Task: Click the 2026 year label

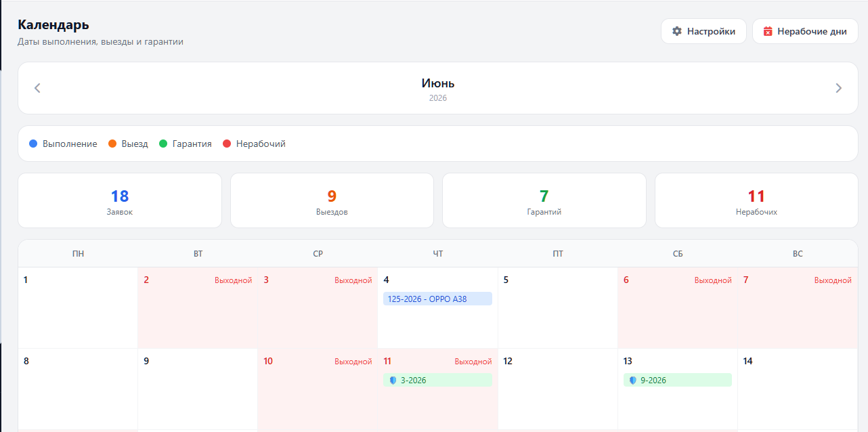Action: [438, 98]
